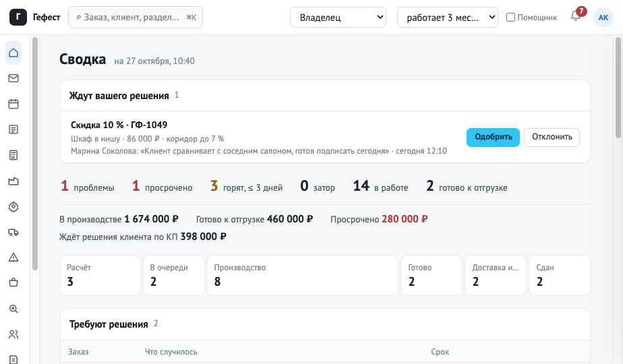Open the calculator estimate icon in sidebar
This screenshot has width=623, height=364.
tap(13, 155)
